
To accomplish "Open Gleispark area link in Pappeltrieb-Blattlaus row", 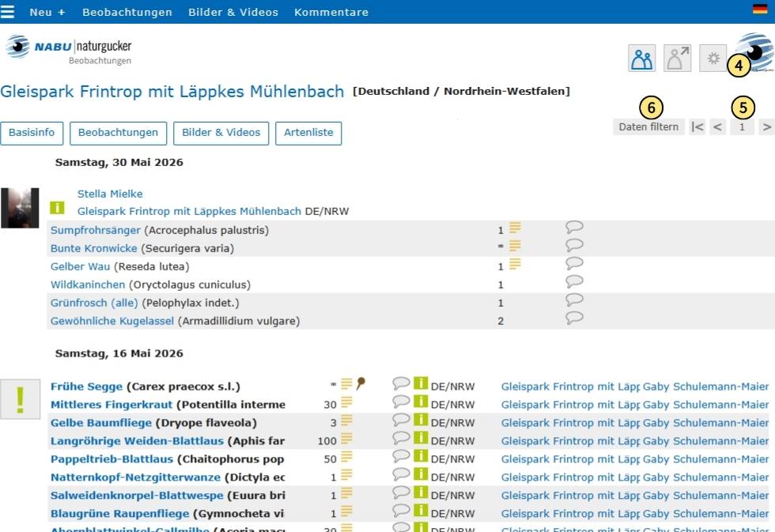I will pos(570,459).
